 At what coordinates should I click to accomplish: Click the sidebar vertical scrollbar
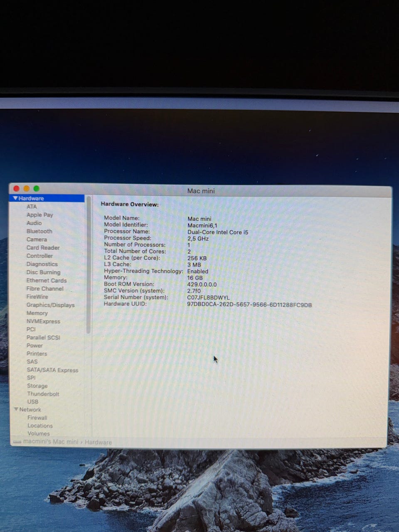point(88,266)
